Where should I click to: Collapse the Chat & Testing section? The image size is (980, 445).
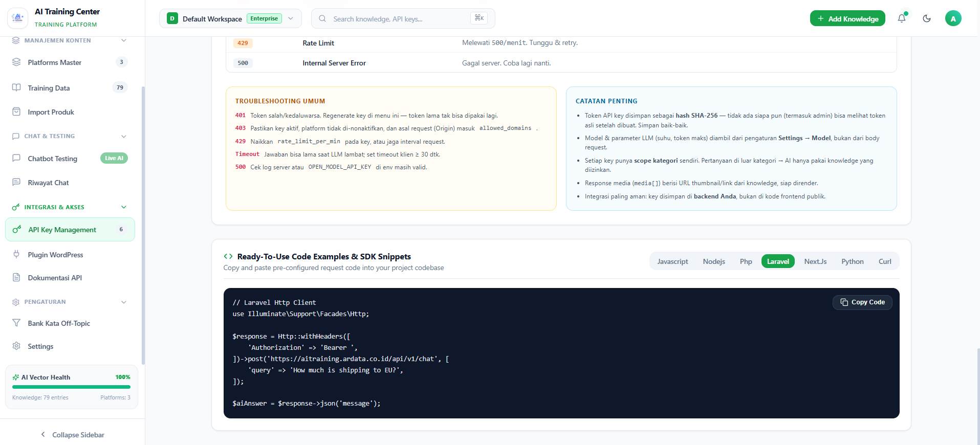[x=123, y=136]
